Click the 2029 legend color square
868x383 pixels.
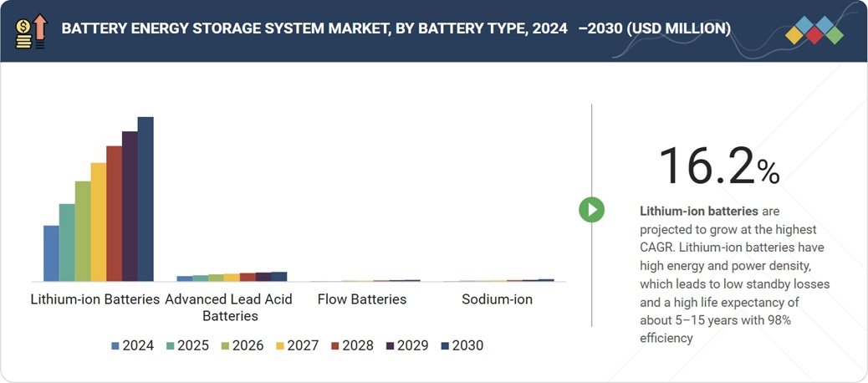(x=390, y=345)
